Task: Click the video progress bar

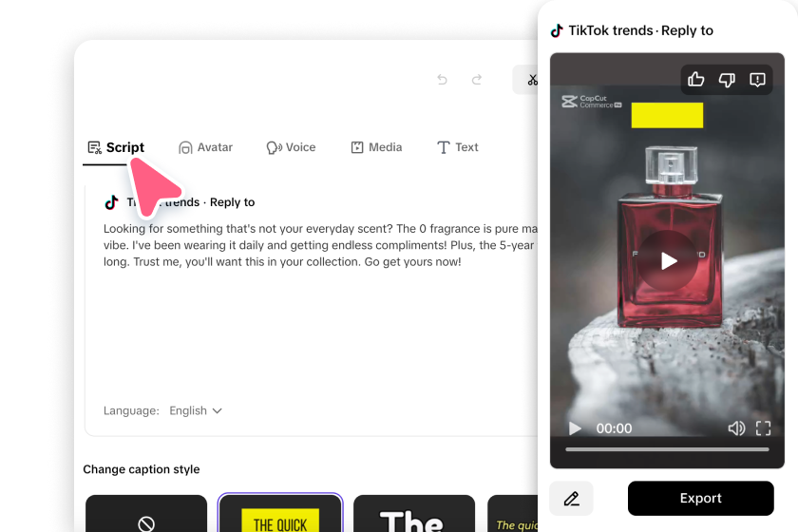Action: [x=667, y=449]
